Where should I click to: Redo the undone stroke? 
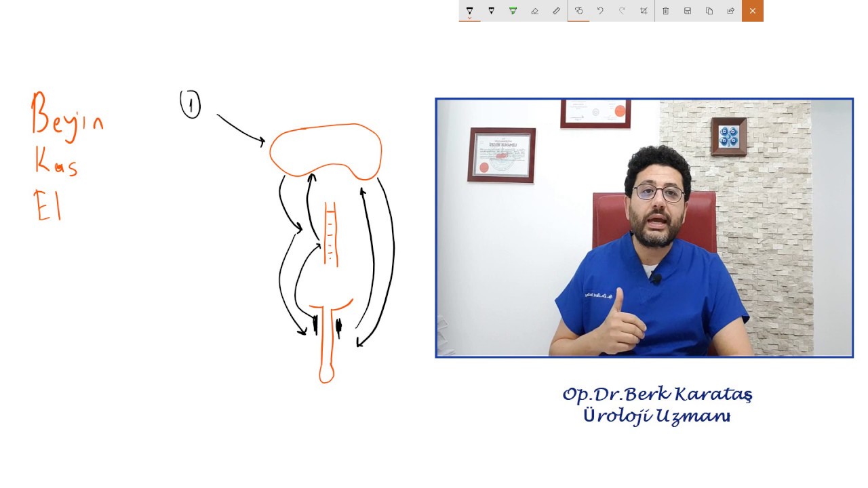coord(622,11)
